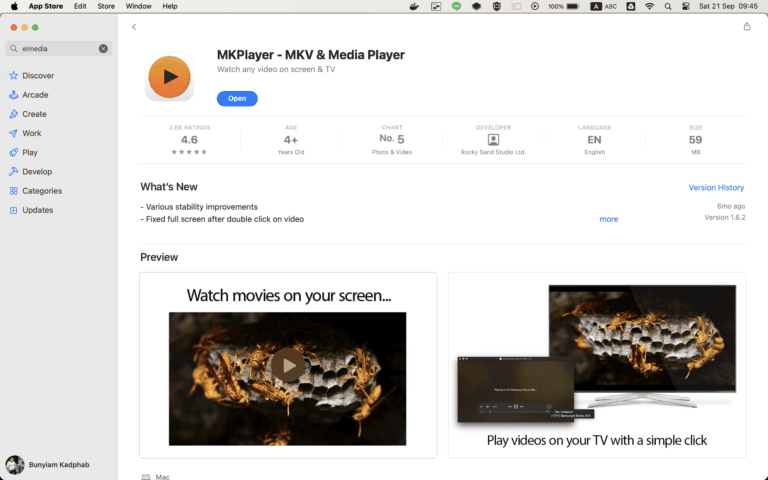
Task: Select the Create brush icon
Action: pyautogui.click(x=13, y=114)
